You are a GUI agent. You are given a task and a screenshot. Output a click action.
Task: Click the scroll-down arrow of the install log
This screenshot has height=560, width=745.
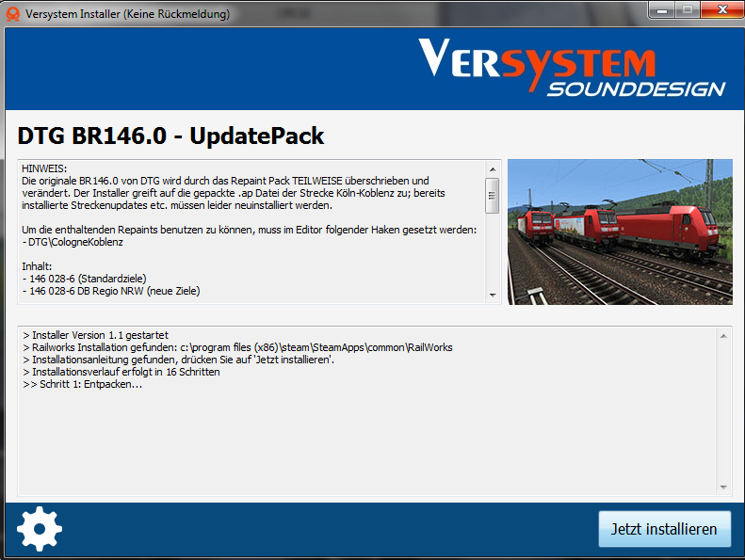pyautogui.click(x=723, y=488)
